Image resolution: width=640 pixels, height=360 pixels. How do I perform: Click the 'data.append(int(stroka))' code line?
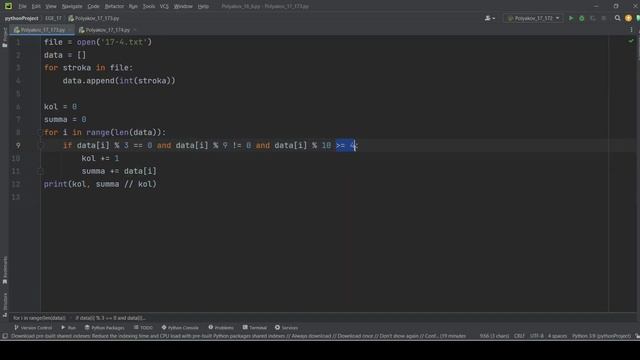(119, 81)
